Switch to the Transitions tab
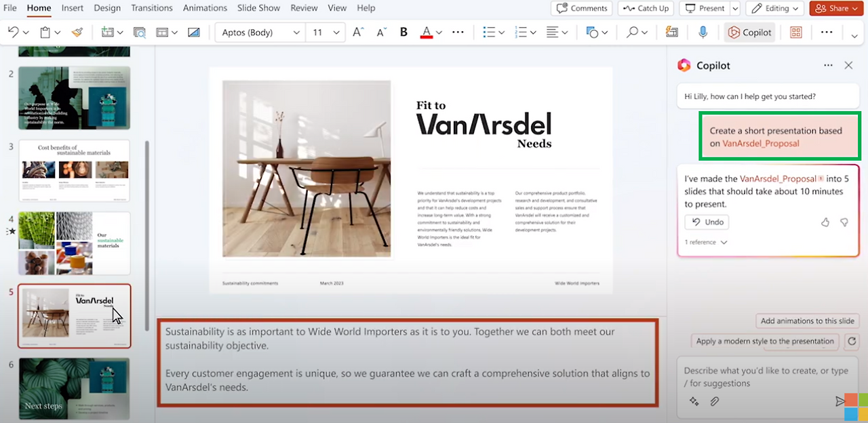This screenshot has height=423, width=868. click(152, 8)
